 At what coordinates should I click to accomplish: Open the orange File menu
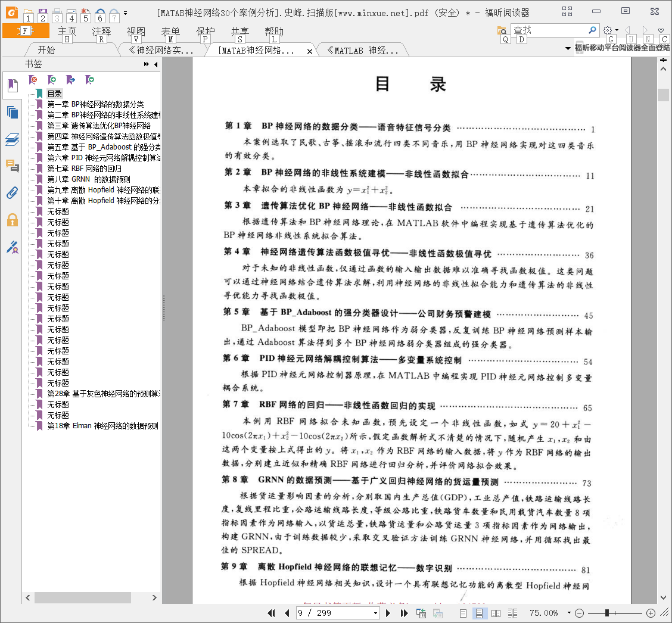click(26, 31)
